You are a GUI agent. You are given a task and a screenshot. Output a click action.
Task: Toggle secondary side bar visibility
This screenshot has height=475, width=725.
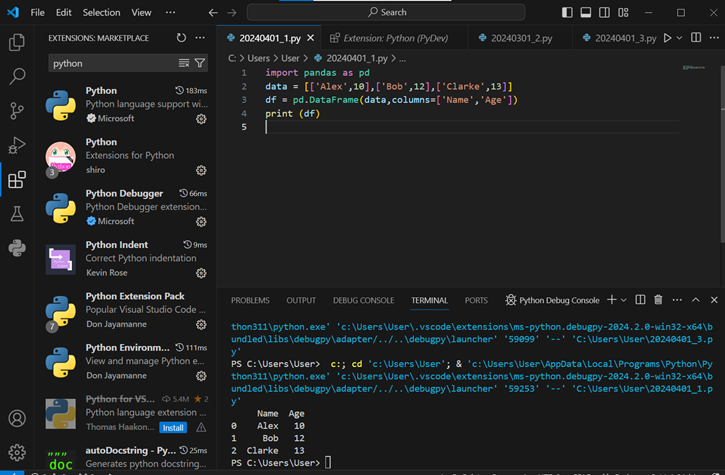606,12
